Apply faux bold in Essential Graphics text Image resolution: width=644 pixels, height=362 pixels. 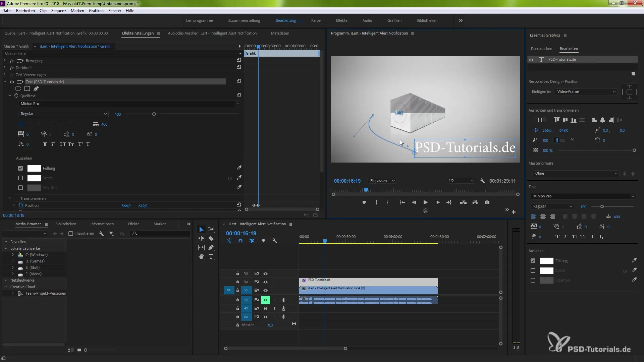pos(557,237)
